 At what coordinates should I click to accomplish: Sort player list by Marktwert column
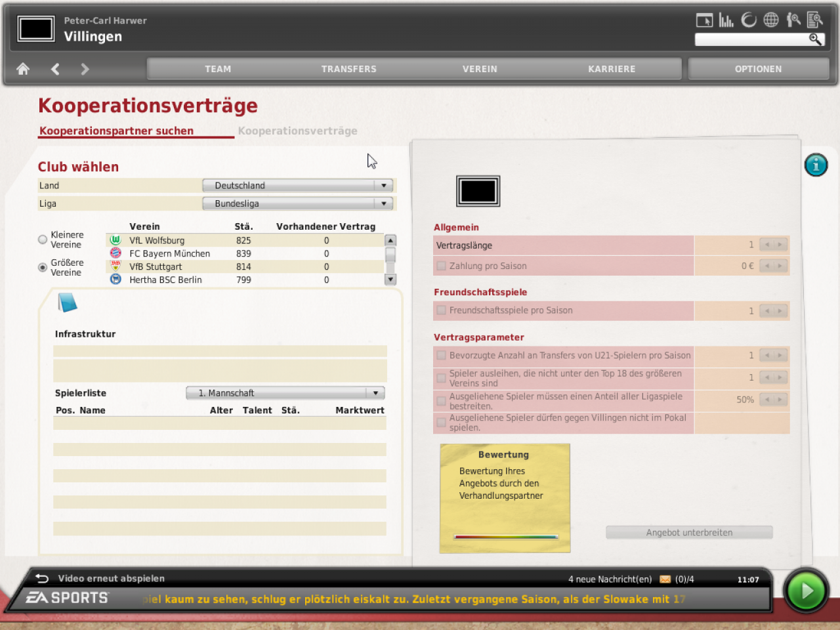(x=360, y=410)
